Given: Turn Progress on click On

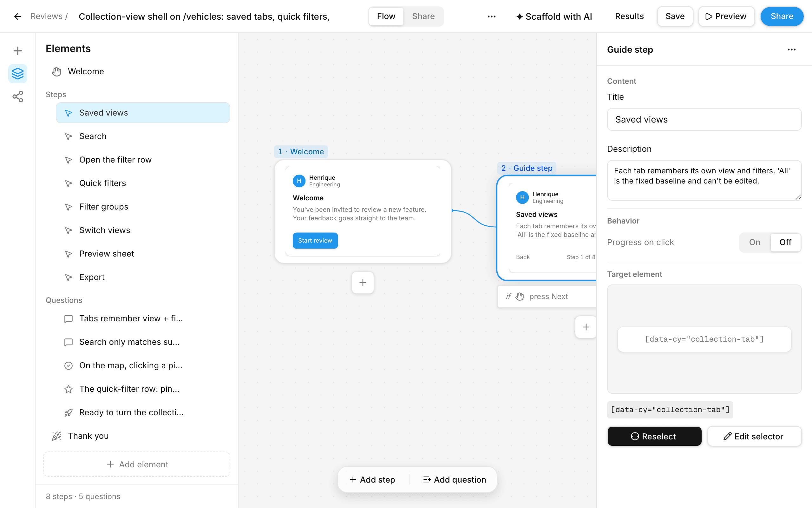Looking at the screenshot, I should 755,242.
